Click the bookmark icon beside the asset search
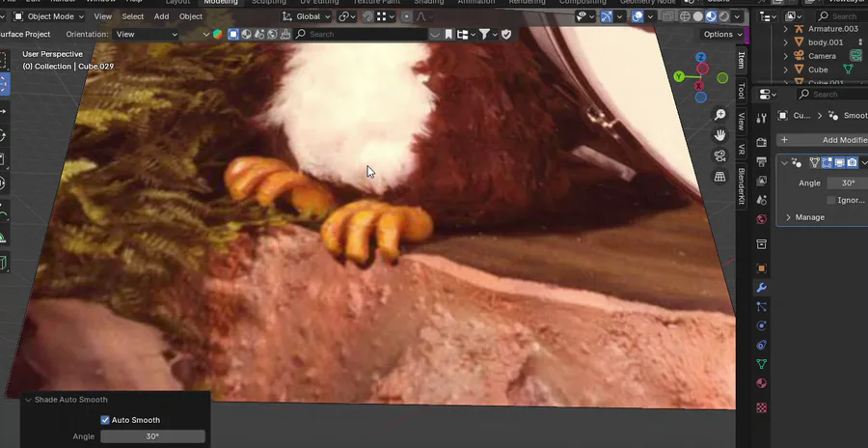This screenshot has height=448, width=868. tap(448, 35)
